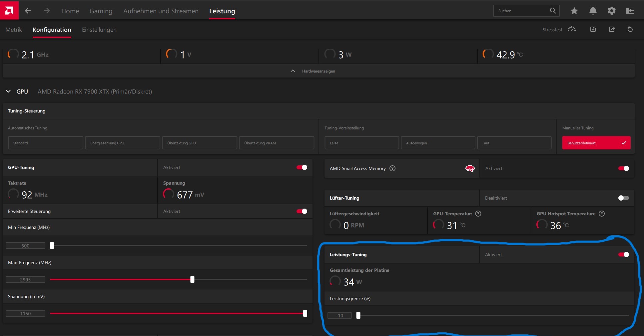Open the Einstellungen subtab
This screenshot has height=336, width=644.
point(99,30)
